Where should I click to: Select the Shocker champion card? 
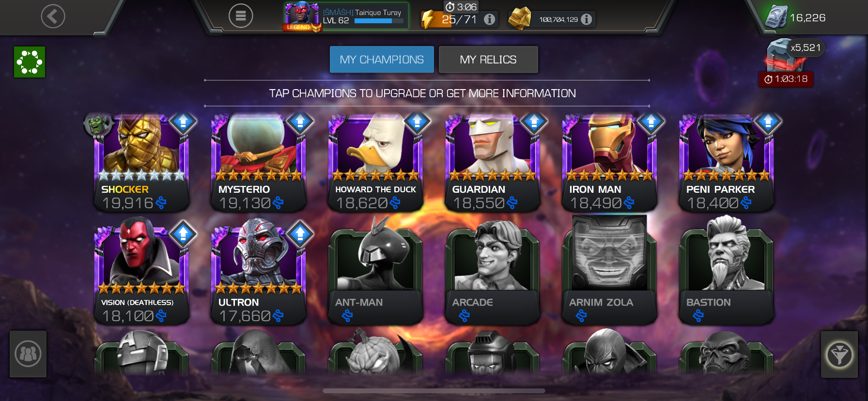[141, 162]
